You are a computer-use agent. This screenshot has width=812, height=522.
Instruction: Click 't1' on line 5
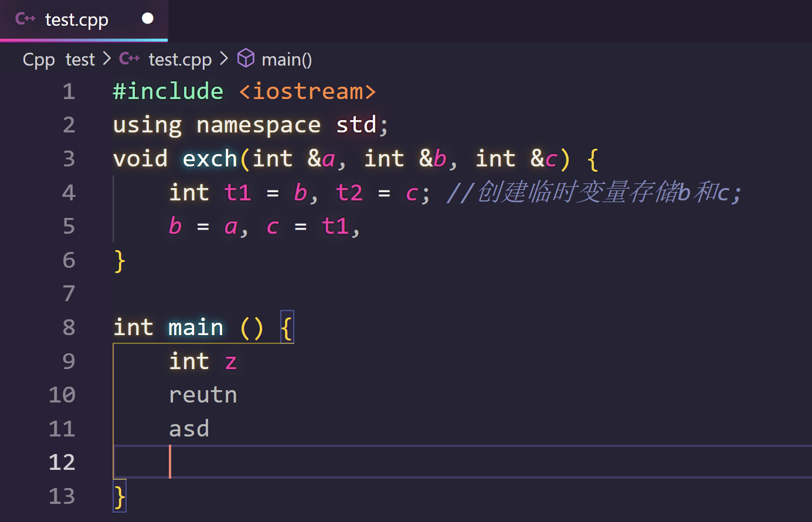(x=335, y=227)
